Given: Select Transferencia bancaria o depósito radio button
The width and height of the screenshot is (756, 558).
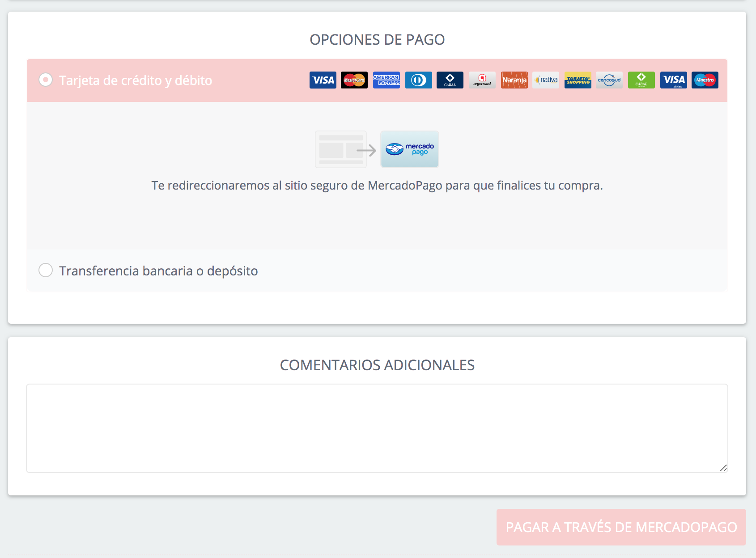Looking at the screenshot, I should tap(46, 270).
